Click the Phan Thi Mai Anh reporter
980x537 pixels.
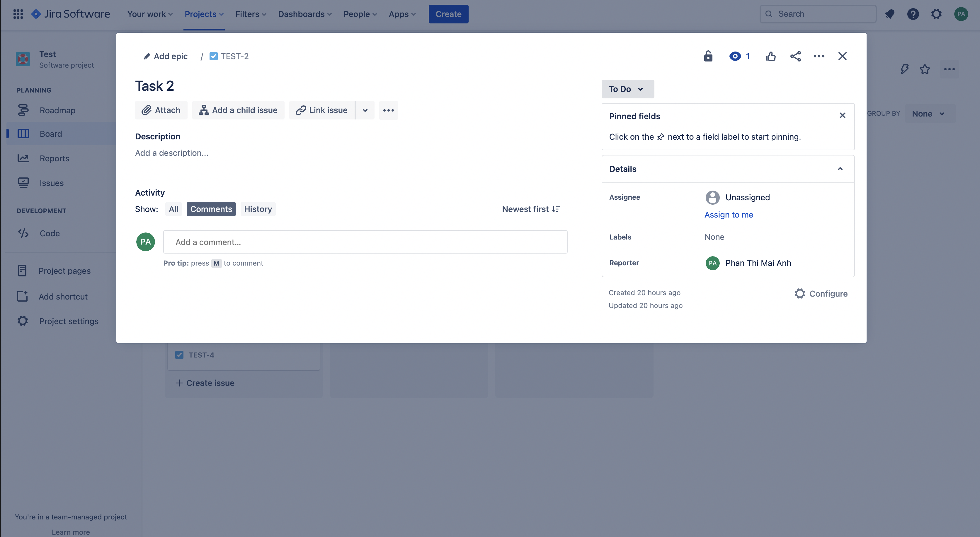pos(748,263)
